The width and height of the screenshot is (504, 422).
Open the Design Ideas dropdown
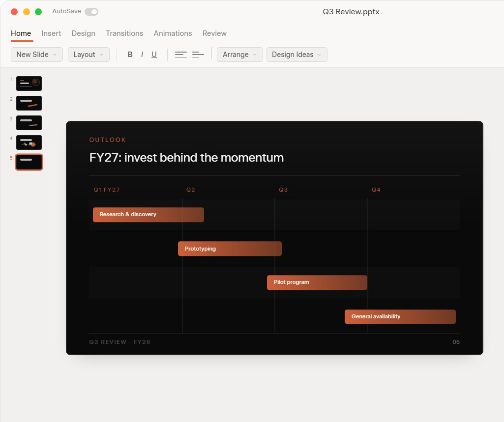coord(296,55)
